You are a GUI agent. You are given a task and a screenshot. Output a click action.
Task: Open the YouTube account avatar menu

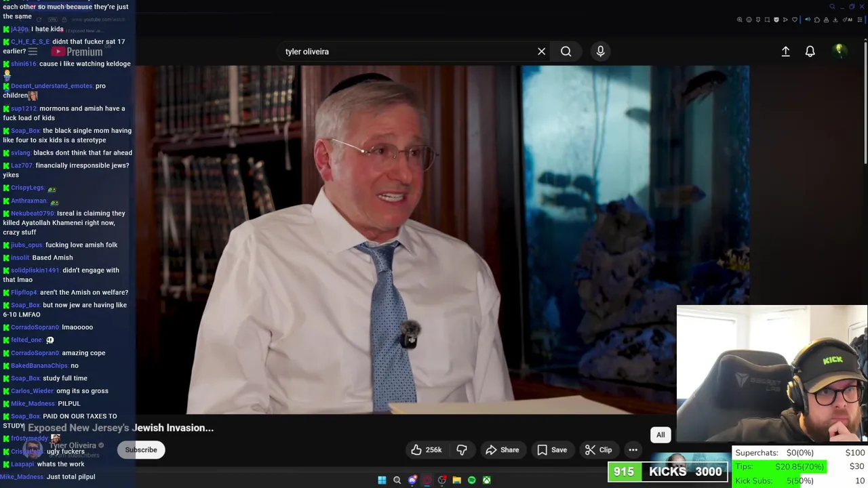(840, 51)
